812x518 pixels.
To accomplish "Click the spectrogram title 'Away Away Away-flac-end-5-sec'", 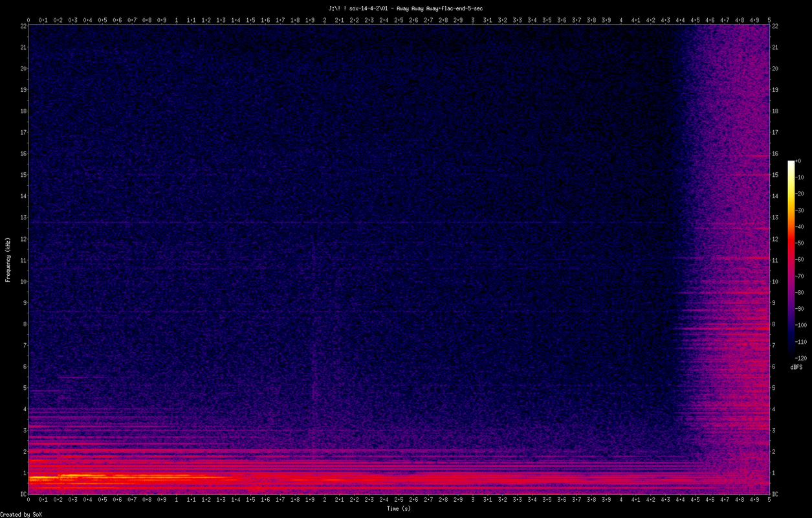I will tap(439, 8).
